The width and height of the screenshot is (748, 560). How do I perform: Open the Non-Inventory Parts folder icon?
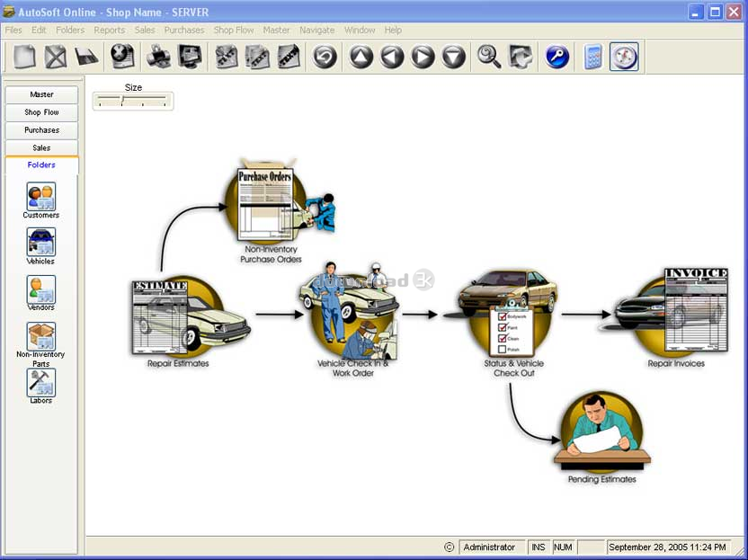pos(41,336)
